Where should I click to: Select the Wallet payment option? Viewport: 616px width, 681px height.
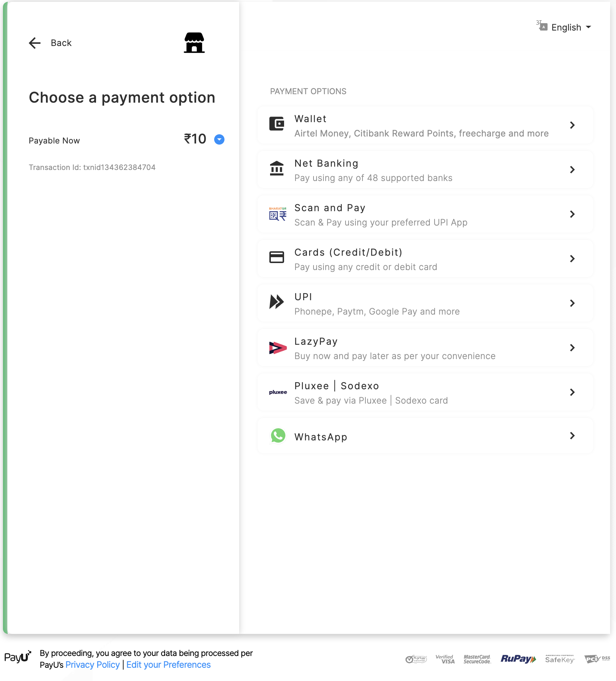pyautogui.click(x=425, y=125)
